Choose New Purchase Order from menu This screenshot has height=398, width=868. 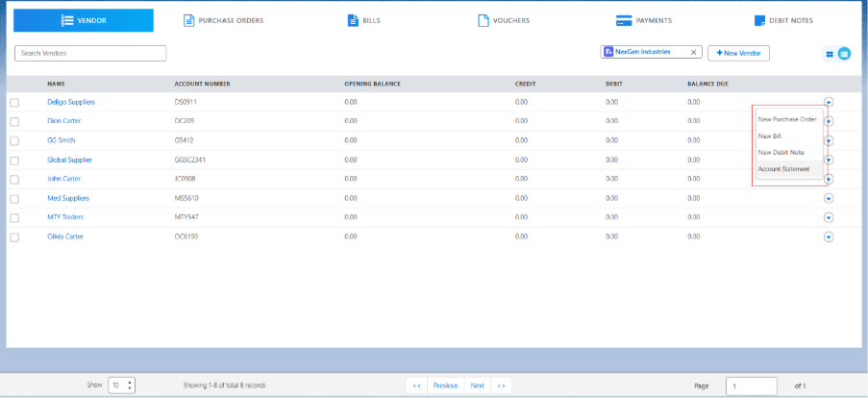tap(787, 119)
